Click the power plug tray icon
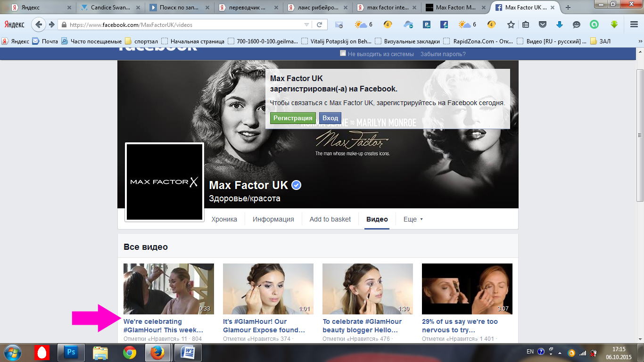The height and width of the screenshot is (362, 644). pyautogui.click(x=594, y=353)
